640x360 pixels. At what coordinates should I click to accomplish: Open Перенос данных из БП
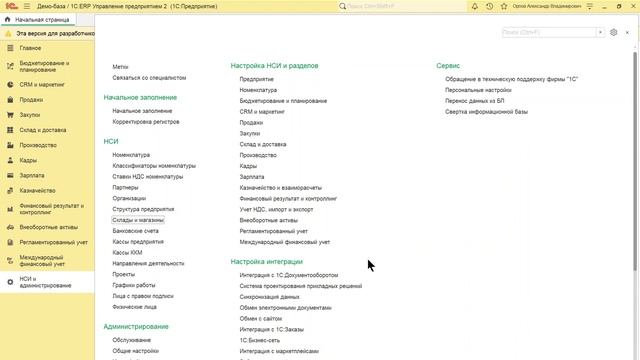[474, 100]
